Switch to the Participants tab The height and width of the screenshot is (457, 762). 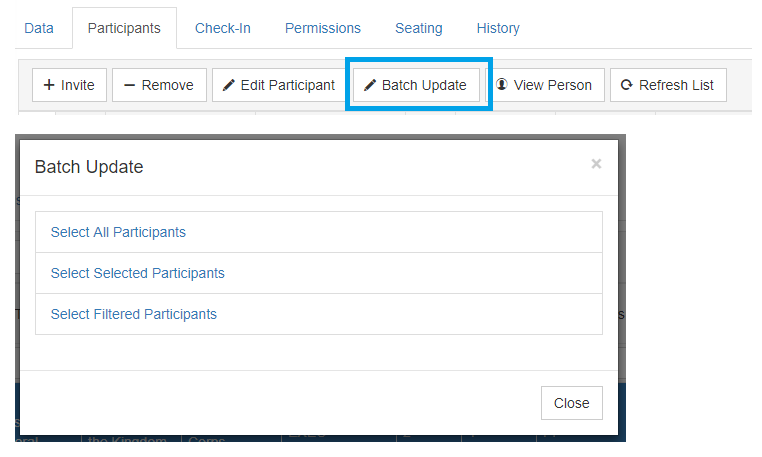coord(124,28)
